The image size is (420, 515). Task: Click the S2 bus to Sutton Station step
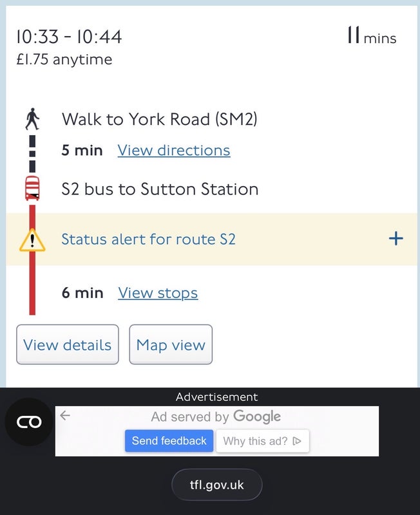click(x=160, y=189)
